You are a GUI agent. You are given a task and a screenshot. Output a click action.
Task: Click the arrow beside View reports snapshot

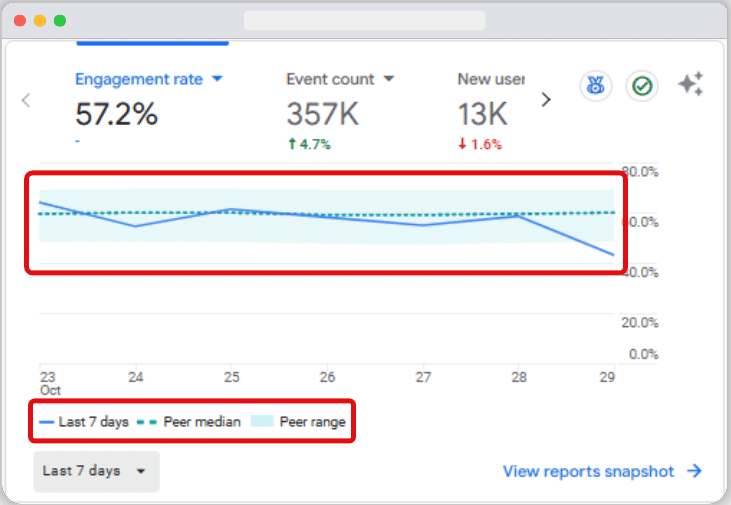[x=694, y=470]
